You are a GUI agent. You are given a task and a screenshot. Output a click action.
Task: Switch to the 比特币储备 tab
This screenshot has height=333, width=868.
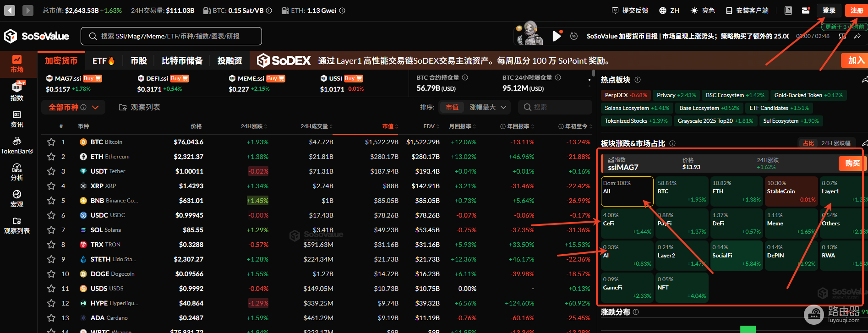[182, 60]
